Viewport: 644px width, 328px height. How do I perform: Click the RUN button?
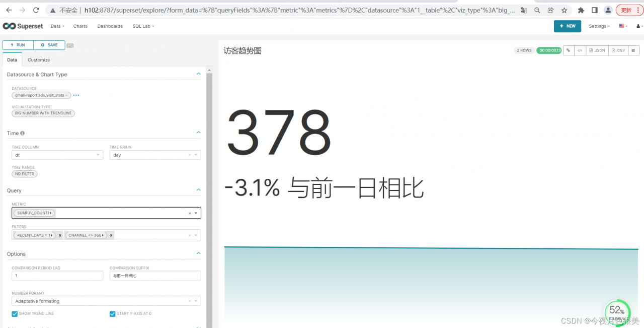point(18,45)
